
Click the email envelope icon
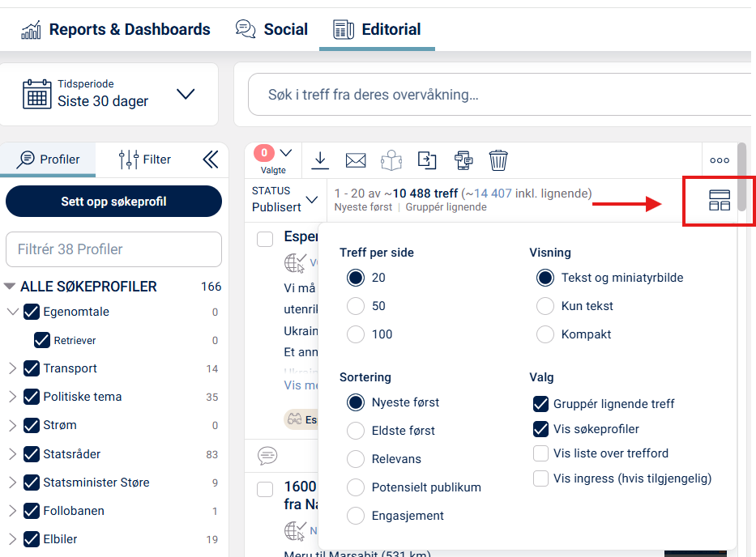[356, 160]
